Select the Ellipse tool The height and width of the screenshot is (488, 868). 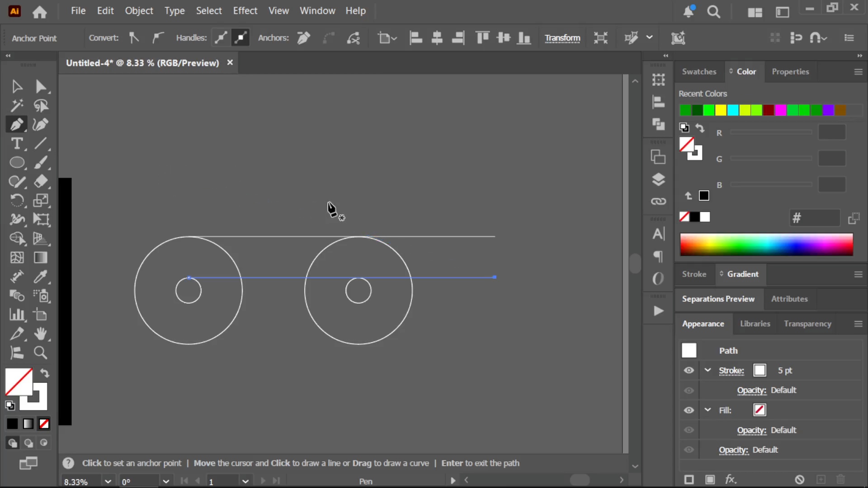tap(17, 163)
